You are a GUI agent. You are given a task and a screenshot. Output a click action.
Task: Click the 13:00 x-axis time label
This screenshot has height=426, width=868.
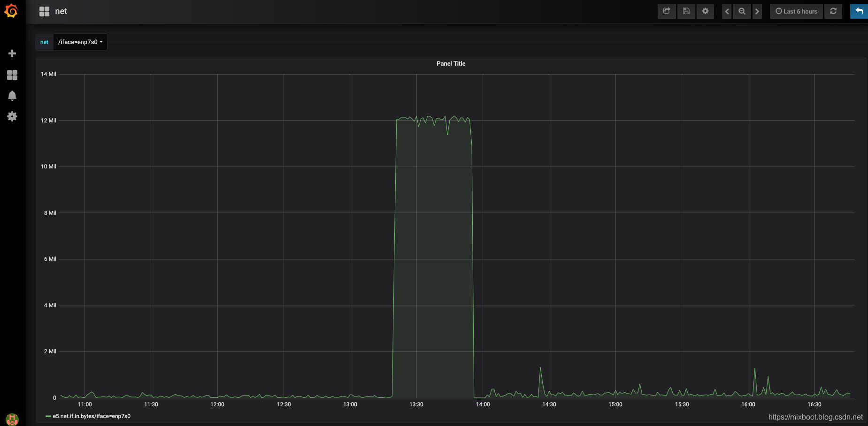coord(350,404)
